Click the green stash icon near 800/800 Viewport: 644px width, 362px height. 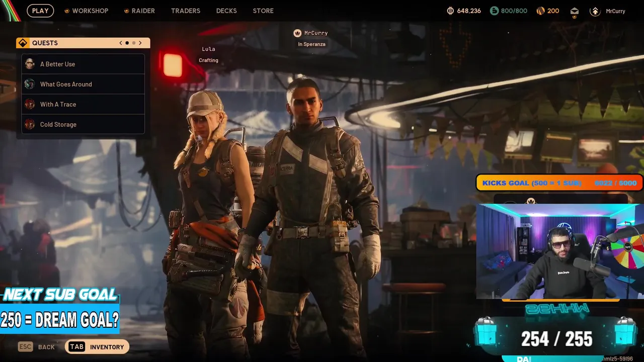[494, 11]
